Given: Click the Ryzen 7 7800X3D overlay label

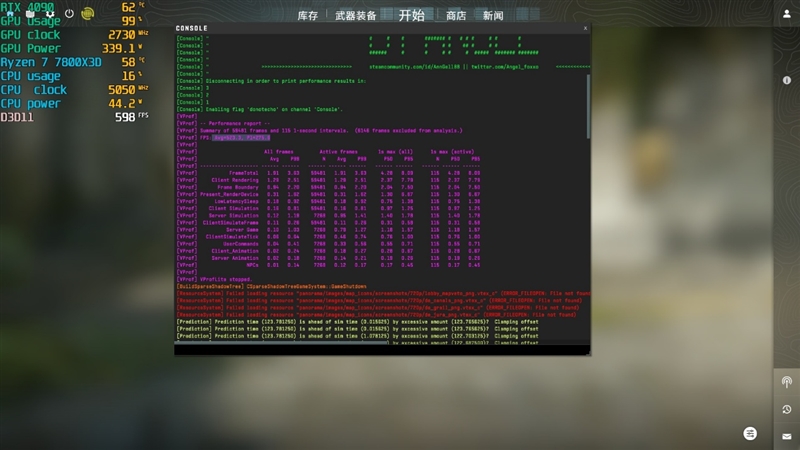Looking at the screenshot, I should click(51, 62).
